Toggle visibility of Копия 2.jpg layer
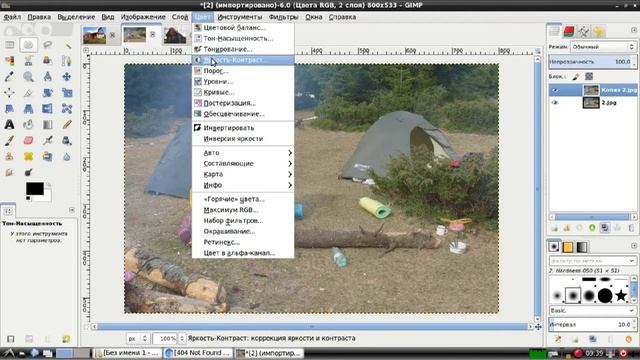This screenshot has height=360, width=640. (555, 90)
